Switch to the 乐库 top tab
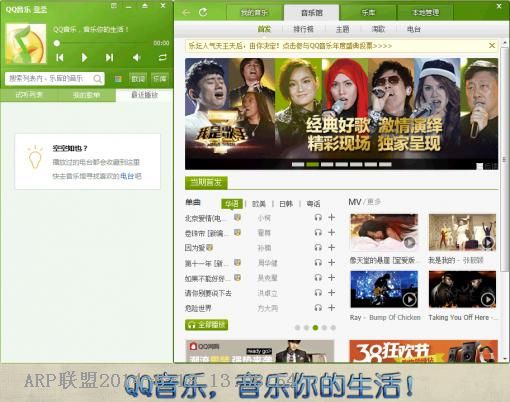 coord(368,13)
